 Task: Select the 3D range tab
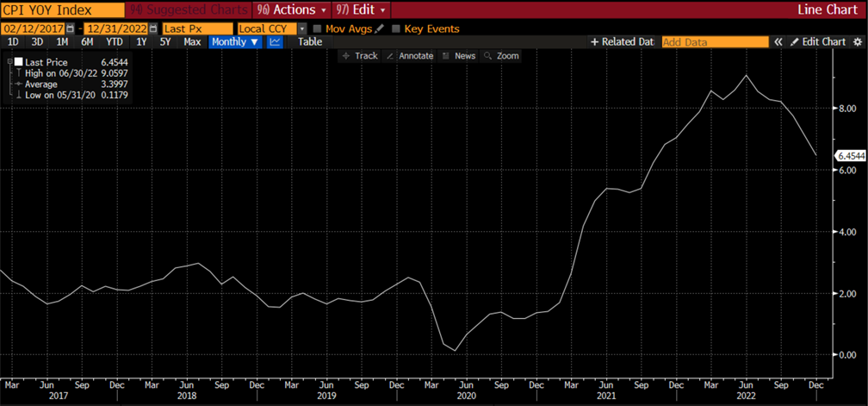pyautogui.click(x=37, y=41)
